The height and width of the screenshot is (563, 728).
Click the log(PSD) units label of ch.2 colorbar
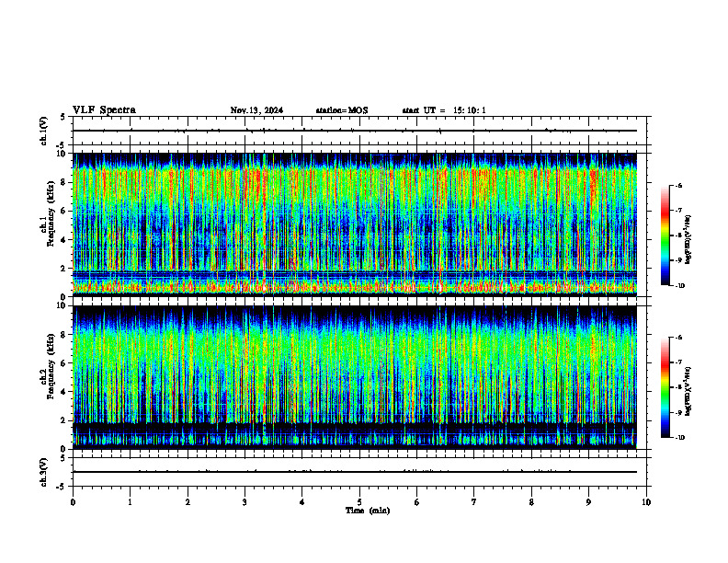(688, 392)
